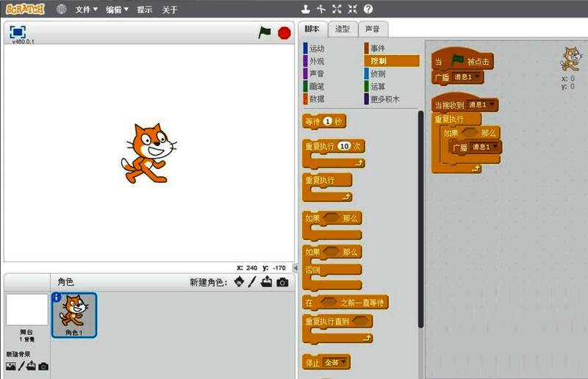Click the green flag to start
Viewport: 588px width, 379px height.
(265, 33)
